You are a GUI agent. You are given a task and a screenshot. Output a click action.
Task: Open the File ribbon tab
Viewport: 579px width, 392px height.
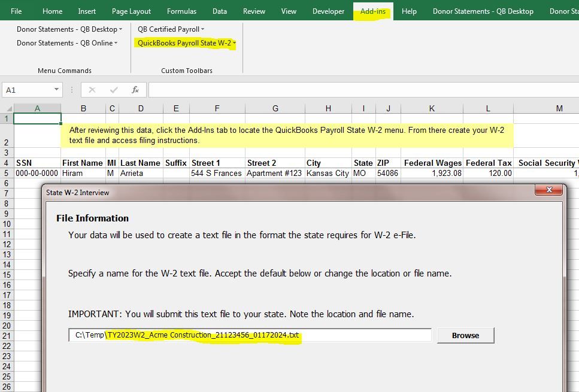[16, 11]
